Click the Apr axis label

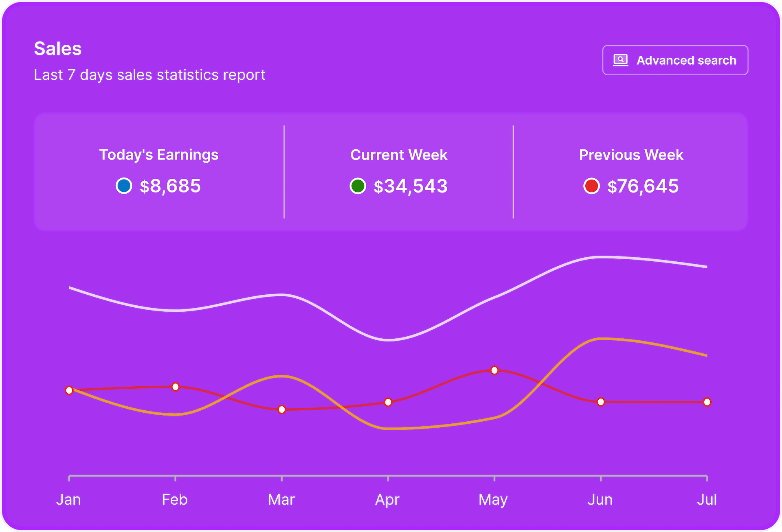[x=387, y=500]
